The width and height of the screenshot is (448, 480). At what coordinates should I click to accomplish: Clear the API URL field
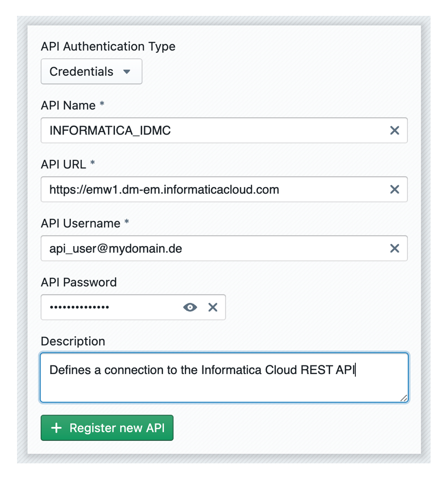(x=394, y=189)
